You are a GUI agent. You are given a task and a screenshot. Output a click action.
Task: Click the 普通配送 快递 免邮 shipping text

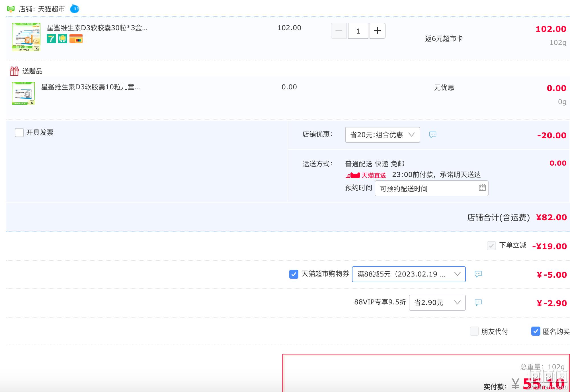click(375, 164)
